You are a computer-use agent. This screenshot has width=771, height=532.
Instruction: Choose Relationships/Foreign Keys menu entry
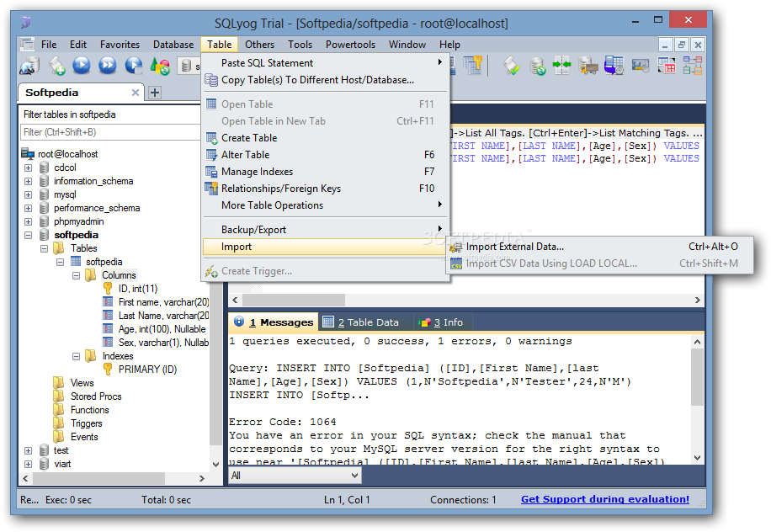(326, 189)
